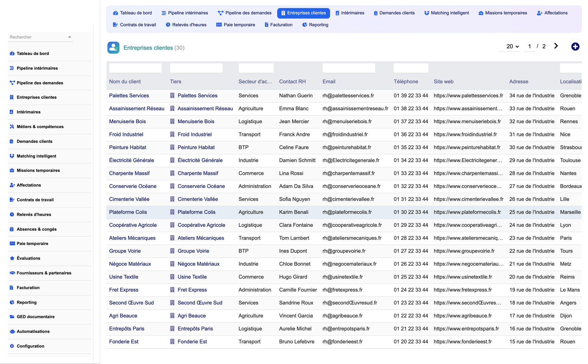Click the Email filter field
This screenshot has width=588, height=364.
click(x=349, y=68)
